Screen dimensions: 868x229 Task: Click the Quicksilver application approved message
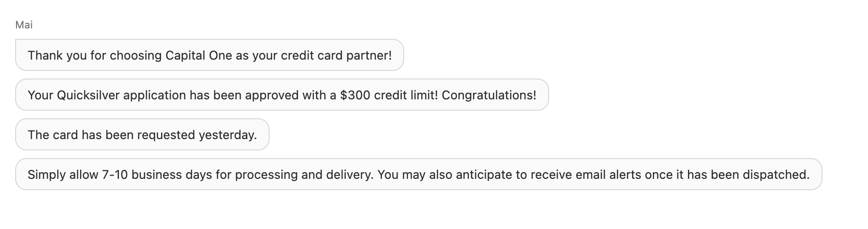tap(282, 95)
